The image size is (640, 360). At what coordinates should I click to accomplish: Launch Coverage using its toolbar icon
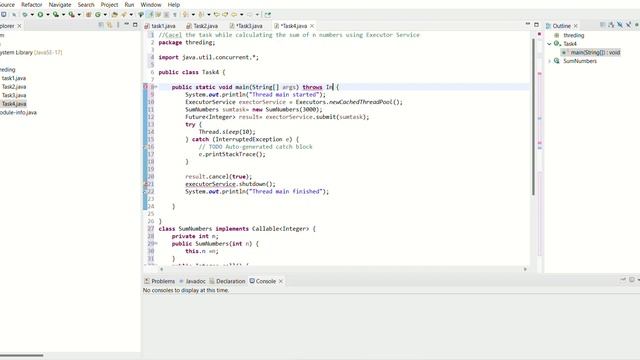point(56,14)
